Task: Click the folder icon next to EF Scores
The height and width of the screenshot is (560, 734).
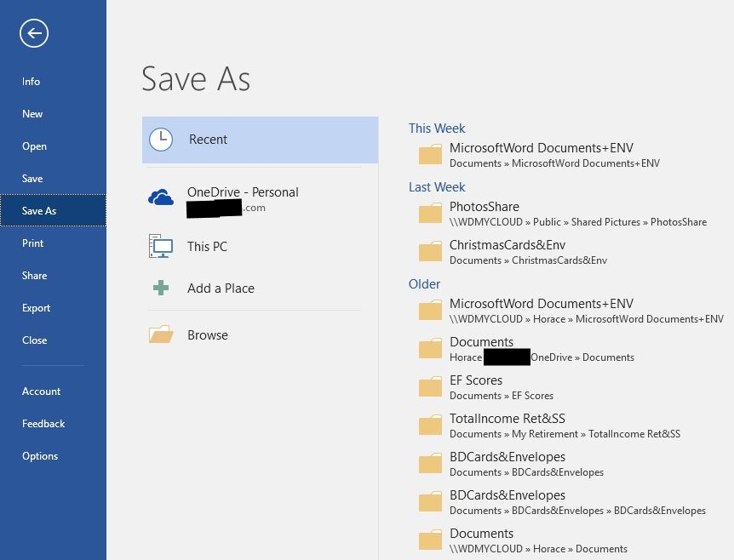Action: click(430, 387)
